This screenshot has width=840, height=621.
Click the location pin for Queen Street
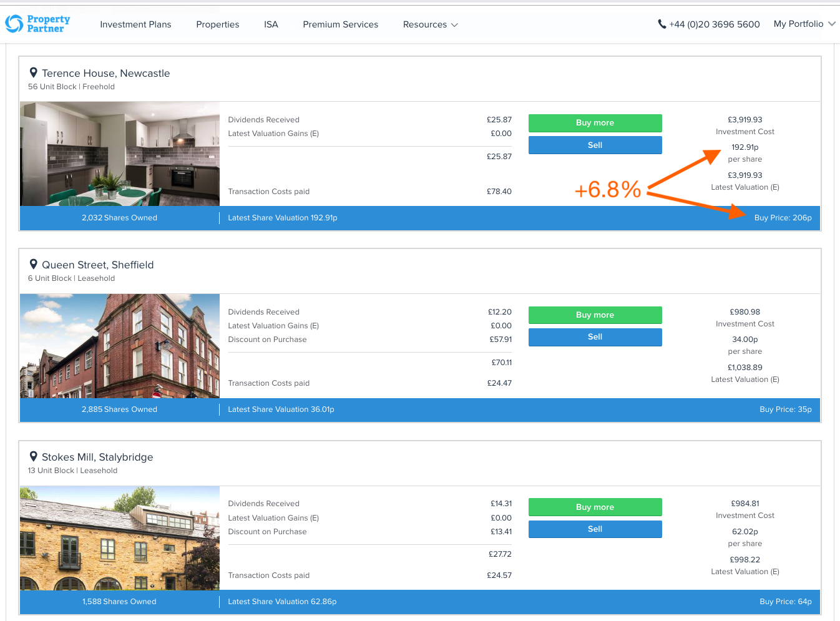[x=34, y=265]
